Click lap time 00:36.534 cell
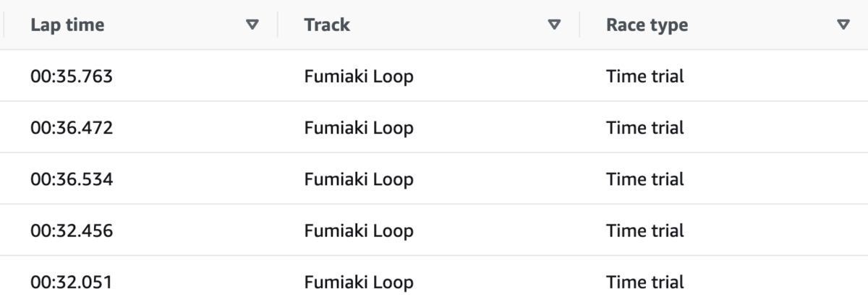This screenshot has height=305, width=868. pyautogui.click(x=72, y=179)
